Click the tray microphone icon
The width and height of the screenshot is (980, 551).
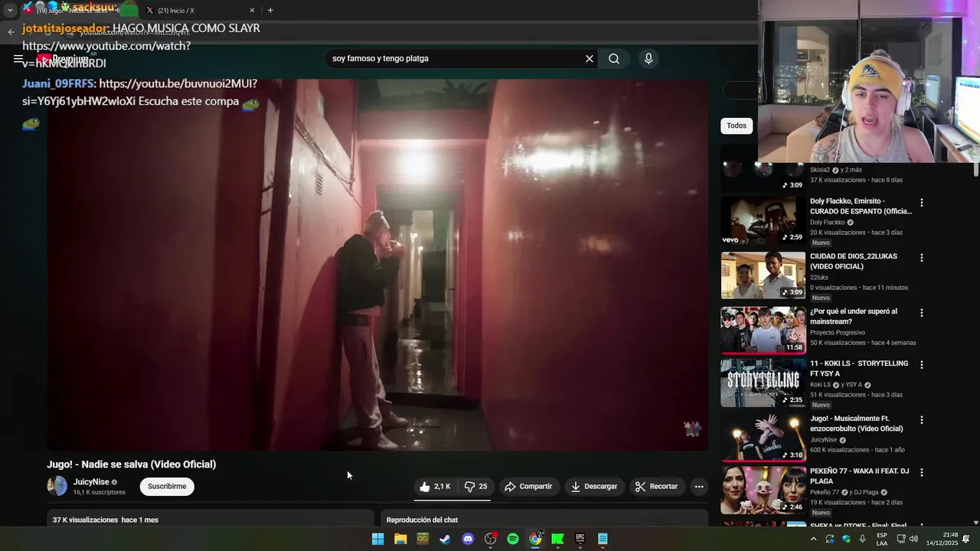click(862, 539)
